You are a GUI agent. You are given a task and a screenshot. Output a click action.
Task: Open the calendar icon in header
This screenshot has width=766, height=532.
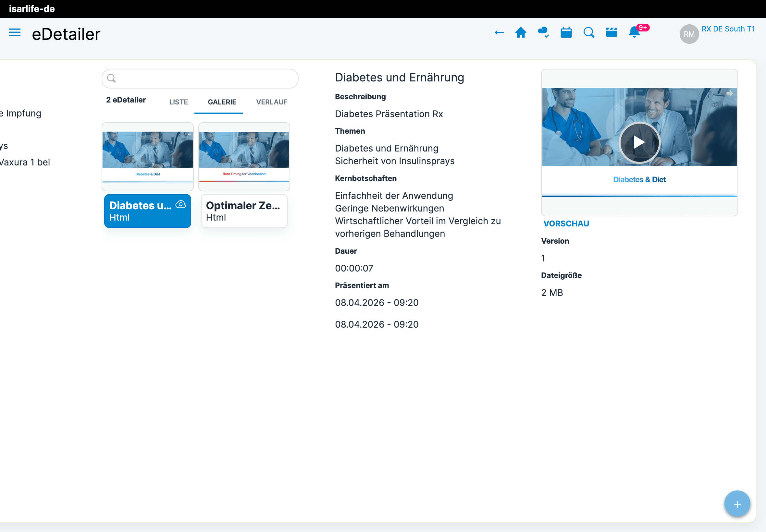pos(566,33)
